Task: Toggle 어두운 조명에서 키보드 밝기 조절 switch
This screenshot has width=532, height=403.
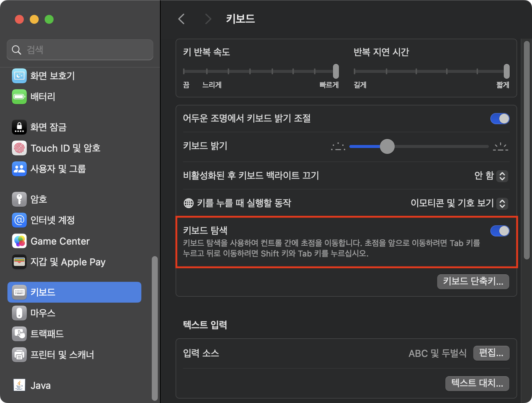Action: pyautogui.click(x=500, y=119)
